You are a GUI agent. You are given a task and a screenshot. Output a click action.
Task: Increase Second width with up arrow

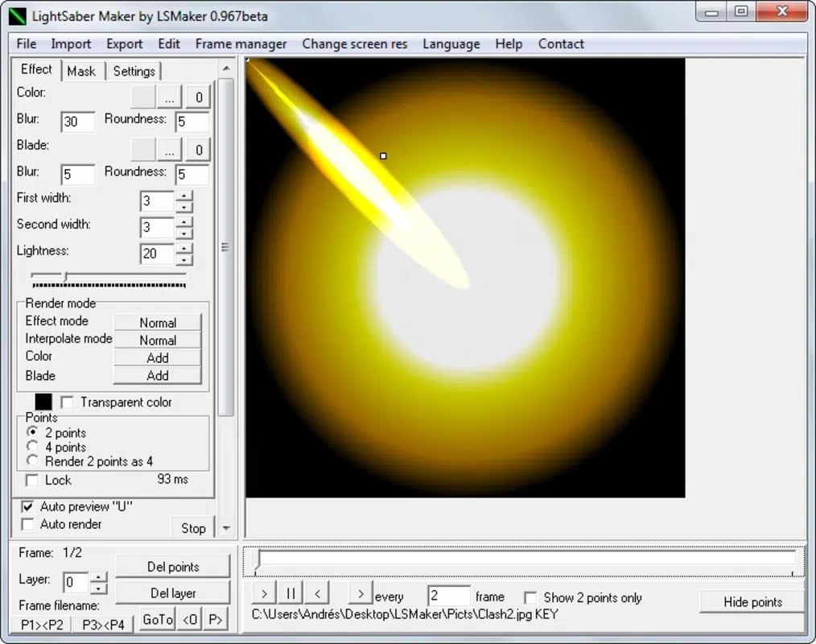pyautogui.click(x=184, y=222)
